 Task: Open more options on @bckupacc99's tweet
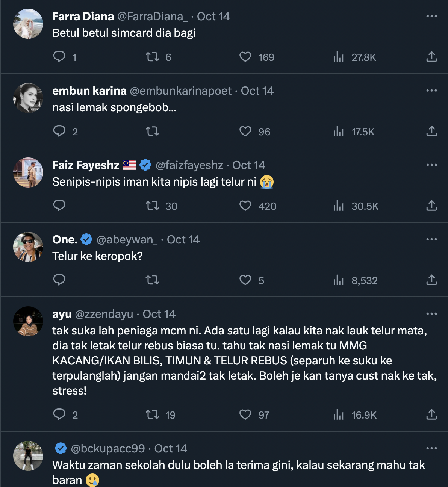[x=431, y=448]
